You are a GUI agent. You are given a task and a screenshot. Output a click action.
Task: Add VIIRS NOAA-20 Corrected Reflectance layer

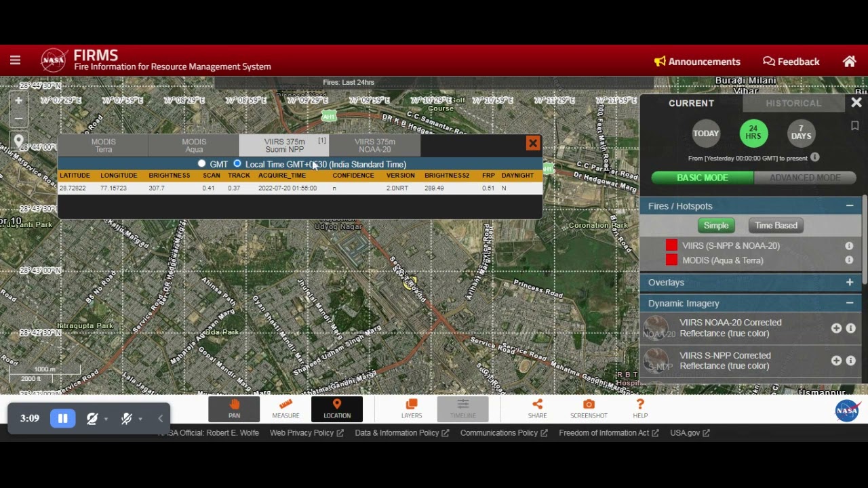pyautogui.click(x=836, y=328)
